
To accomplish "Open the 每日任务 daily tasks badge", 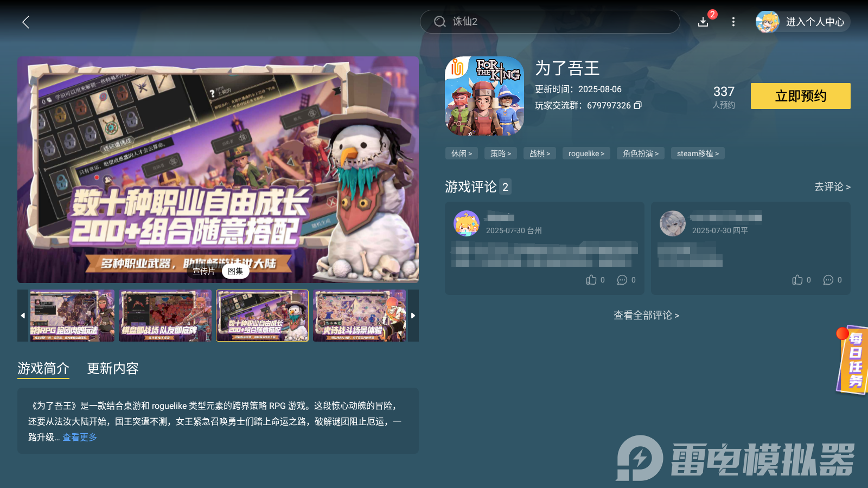I will click(x=853, y=361).
